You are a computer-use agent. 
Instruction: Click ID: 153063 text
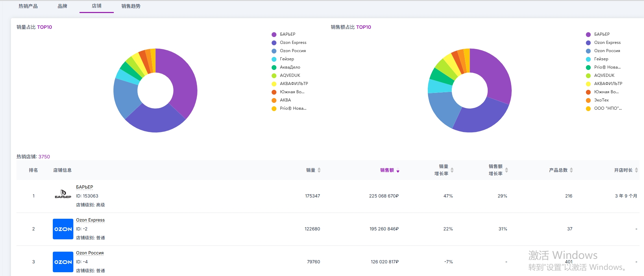[x=87, y=196]
